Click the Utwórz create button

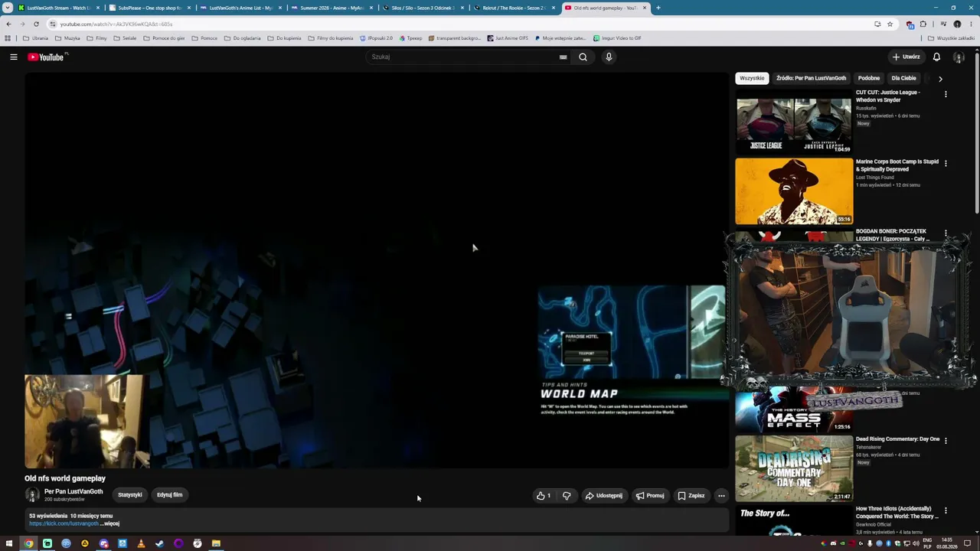(906, 57)
